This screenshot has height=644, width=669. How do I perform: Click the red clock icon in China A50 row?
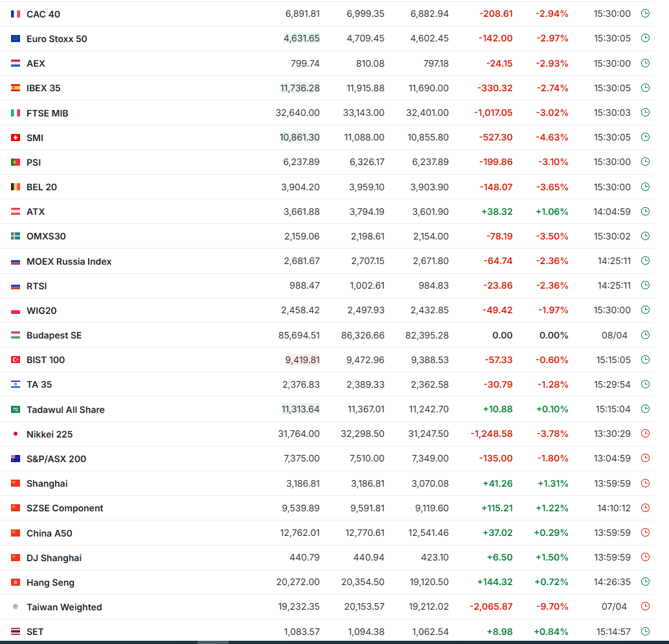(646, 533)
